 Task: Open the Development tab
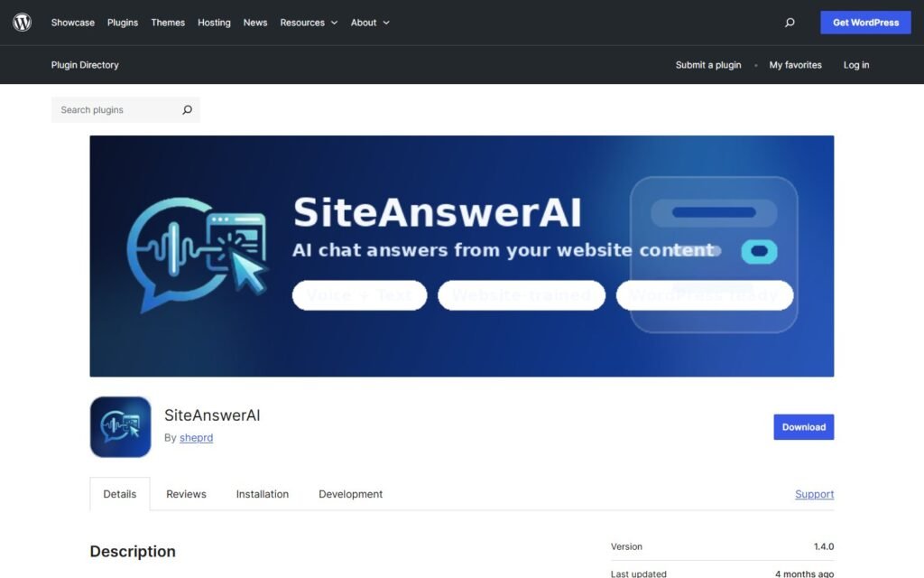[x=351, y=494]
